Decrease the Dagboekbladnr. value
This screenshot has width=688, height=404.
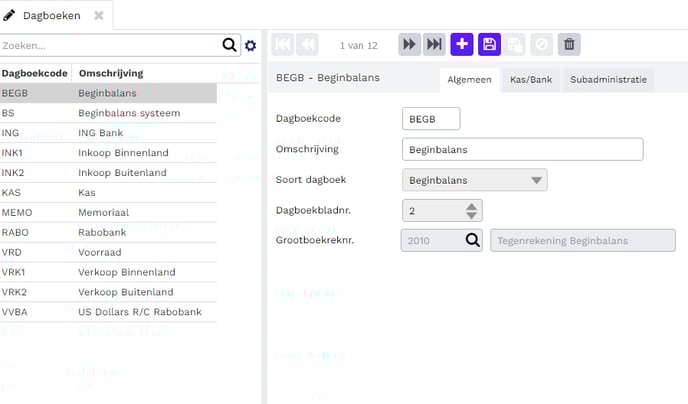(473, 216)
